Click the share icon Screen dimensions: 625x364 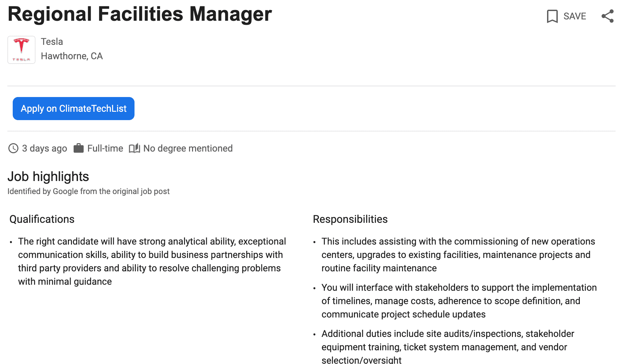(608, 16)
